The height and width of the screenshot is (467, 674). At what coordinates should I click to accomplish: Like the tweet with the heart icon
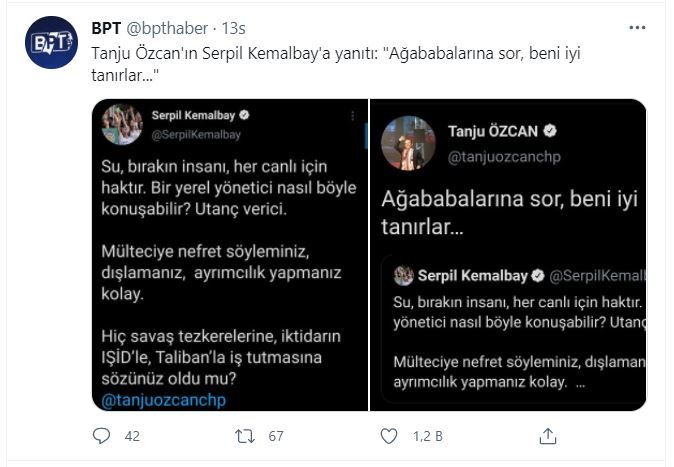[389, 436]
